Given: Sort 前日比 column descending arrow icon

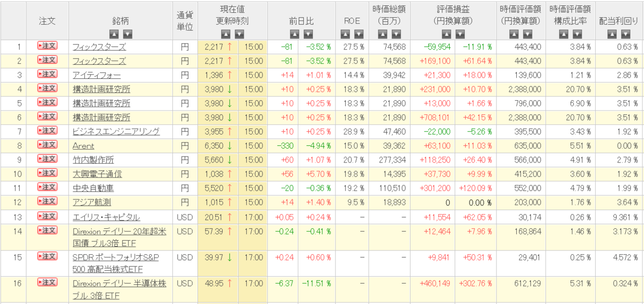Looking at the screenshot, I should [x=308, y=34].
